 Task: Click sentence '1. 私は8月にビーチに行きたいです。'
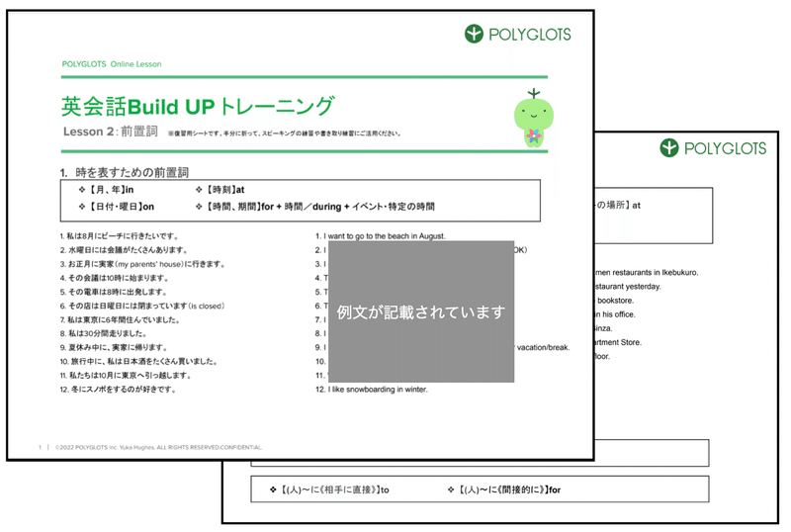[x=119, y=235]
